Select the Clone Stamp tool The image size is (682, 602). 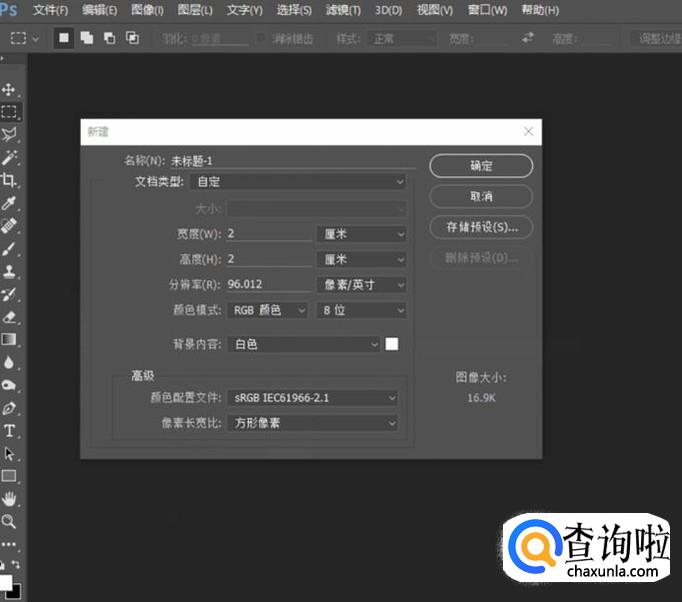coord(9,271)
